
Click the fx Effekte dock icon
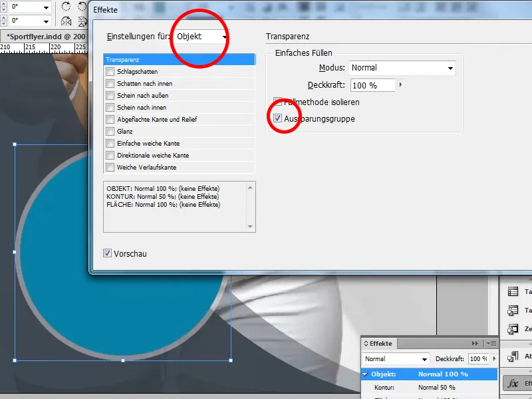point(513,384)
